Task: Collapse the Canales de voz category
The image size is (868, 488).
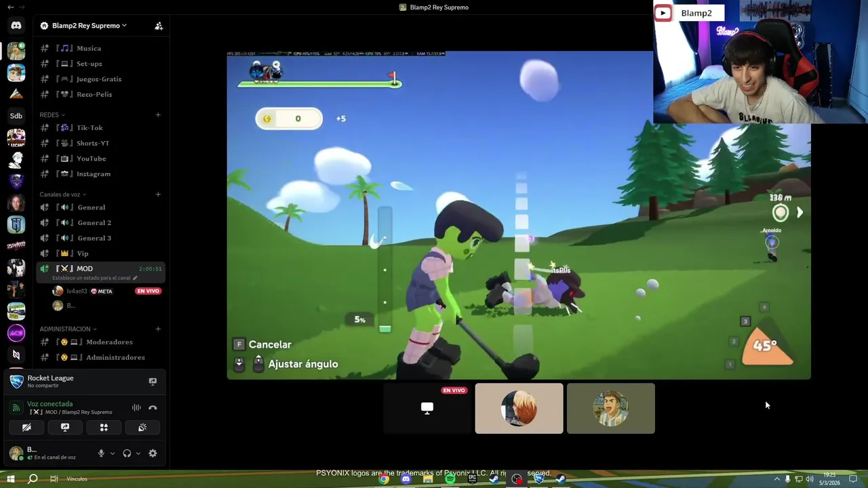Action: click(63, 195)
